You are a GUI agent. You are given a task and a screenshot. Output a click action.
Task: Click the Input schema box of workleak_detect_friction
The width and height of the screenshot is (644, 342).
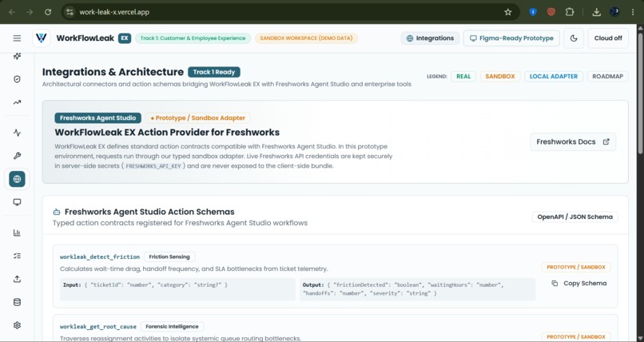click(177, 289)
